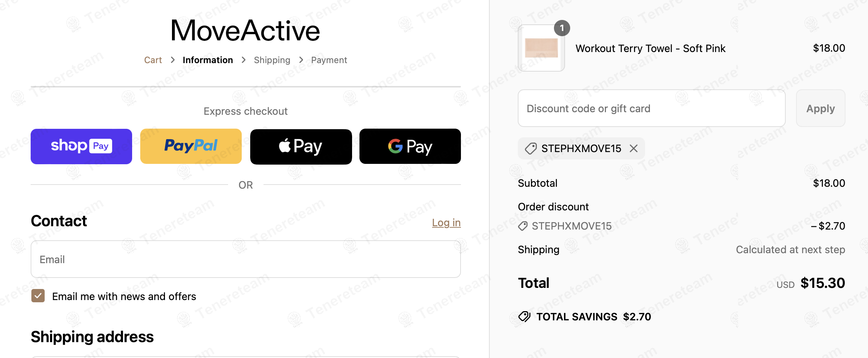Focus the Email input field
868x358 pixels.
[x=245, y=259]
